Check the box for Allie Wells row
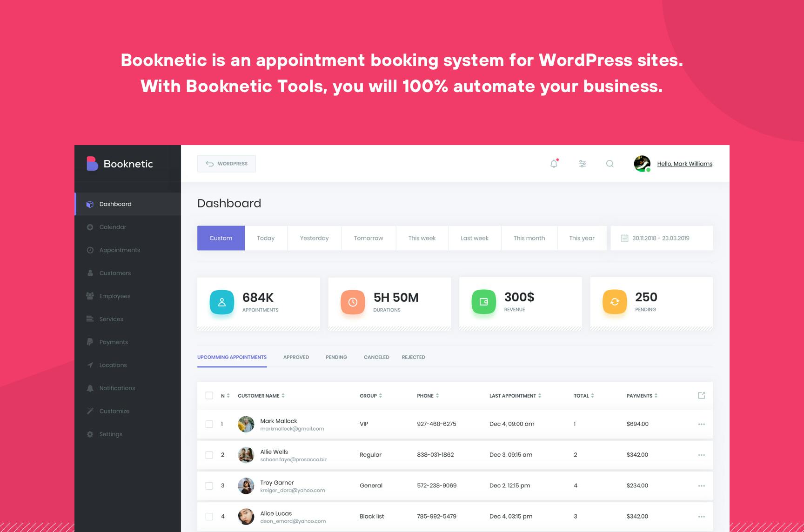Screen dimensions: 804x532 coord(209,455)
